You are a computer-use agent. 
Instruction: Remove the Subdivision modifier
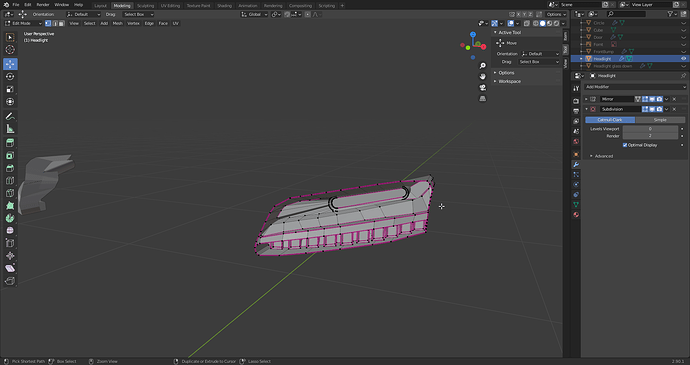674,109
